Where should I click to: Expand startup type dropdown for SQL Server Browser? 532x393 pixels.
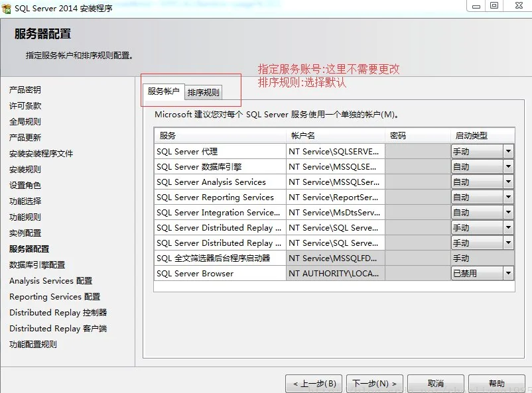(508, 273)
